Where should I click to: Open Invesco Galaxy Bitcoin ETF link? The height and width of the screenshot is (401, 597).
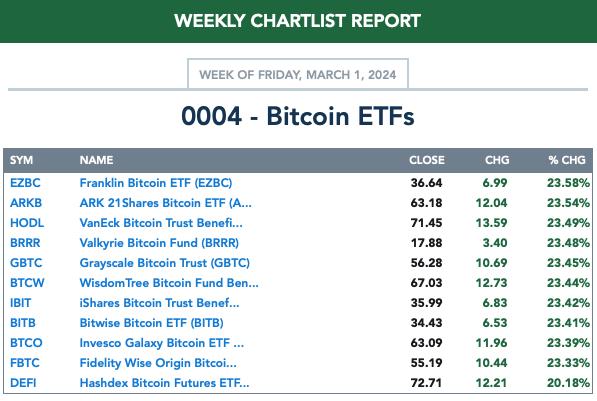coord(162,343)
